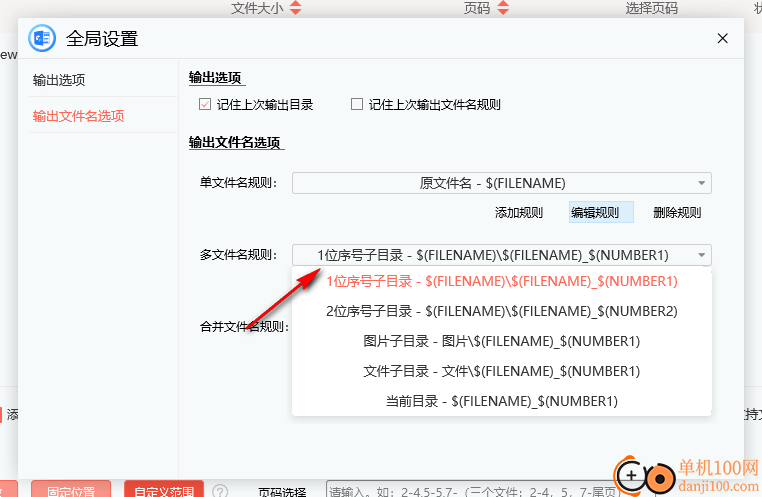This screenshot has height=497, width=762.
Task: Open the 输出选项 sidebar tab
Action: (x=103, y=80)
